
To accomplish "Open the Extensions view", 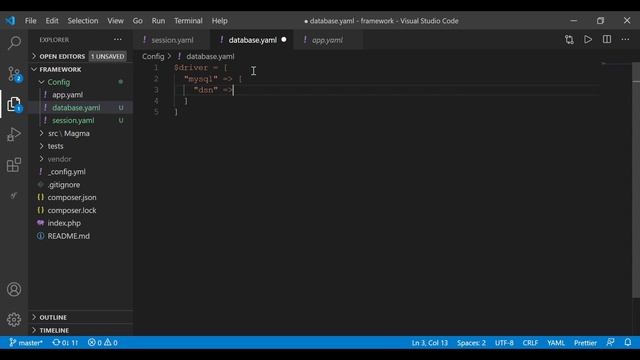I will coord(14,165).
